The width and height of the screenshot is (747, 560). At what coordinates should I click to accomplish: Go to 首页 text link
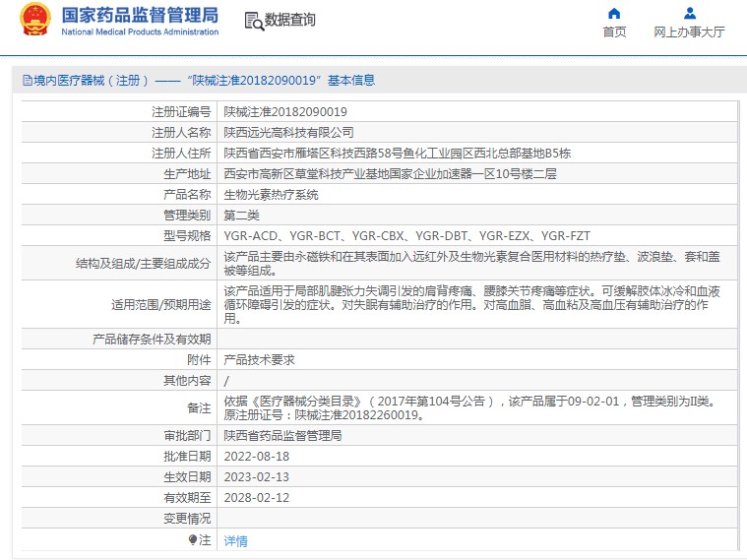(x=614, y=31)
